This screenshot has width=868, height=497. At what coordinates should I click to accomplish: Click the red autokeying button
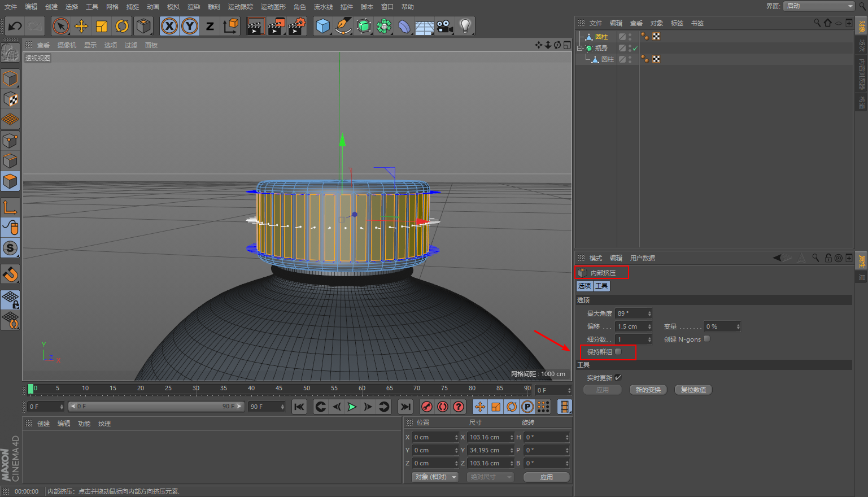pyautogui.click(x=443, y=407)
